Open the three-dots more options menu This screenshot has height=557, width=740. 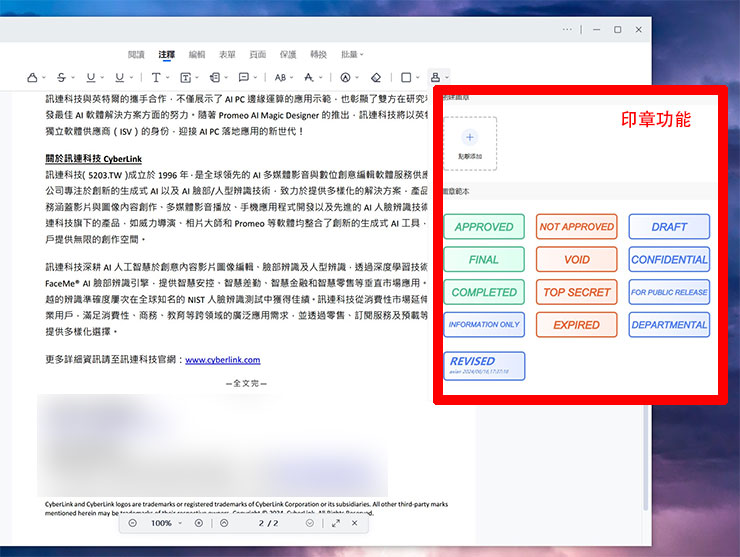point(567,29)
